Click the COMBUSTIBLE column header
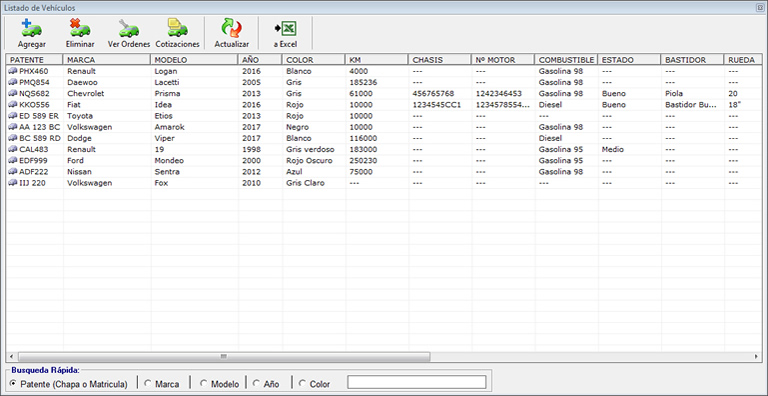The width and height of the screenshot is (768, 396). [566, 60]
